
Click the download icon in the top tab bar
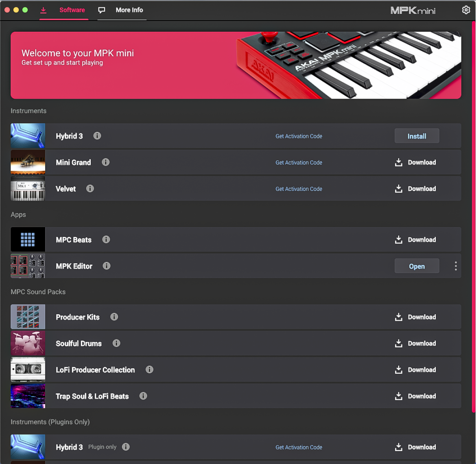44,10
